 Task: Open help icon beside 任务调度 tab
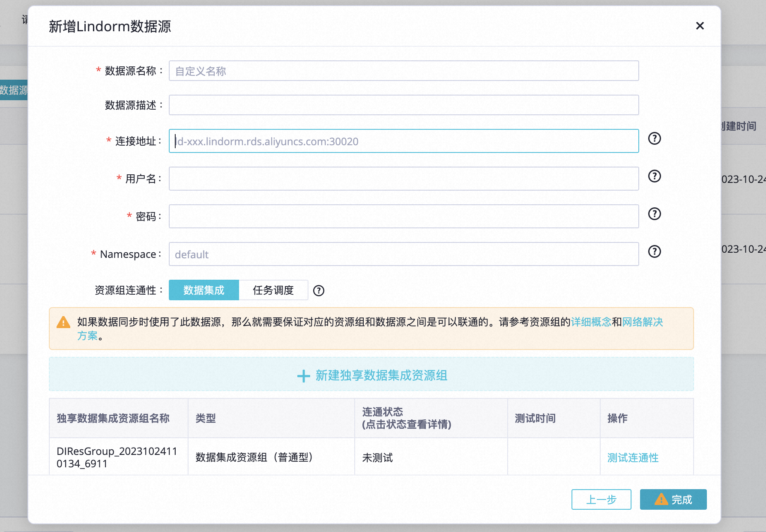tap(319, 290)
